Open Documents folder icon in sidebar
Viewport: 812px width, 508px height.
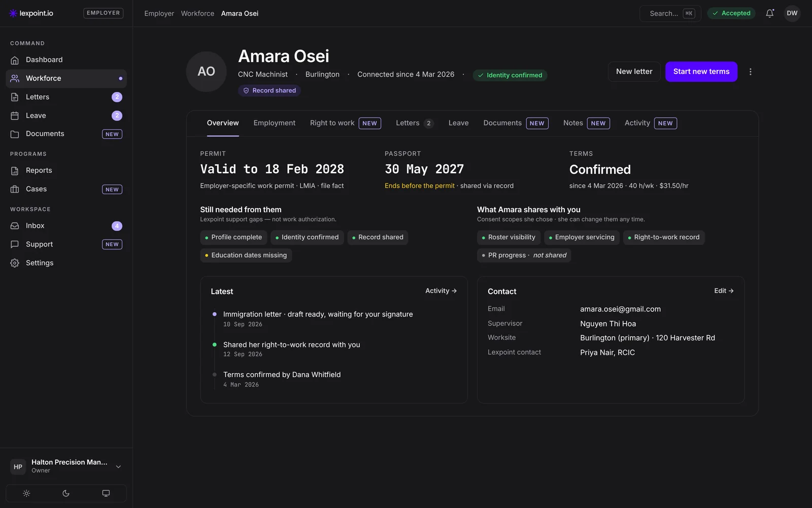coord(15,134)
